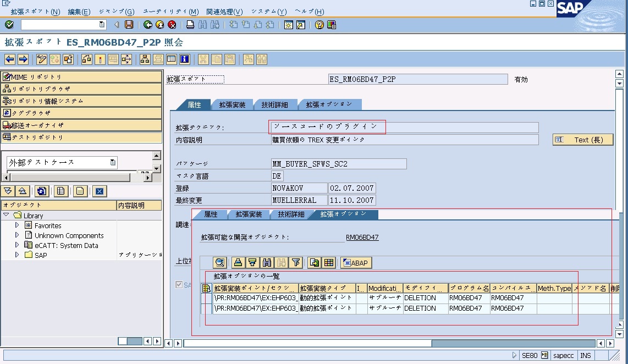Expand all nodes in repository tree

8,191
